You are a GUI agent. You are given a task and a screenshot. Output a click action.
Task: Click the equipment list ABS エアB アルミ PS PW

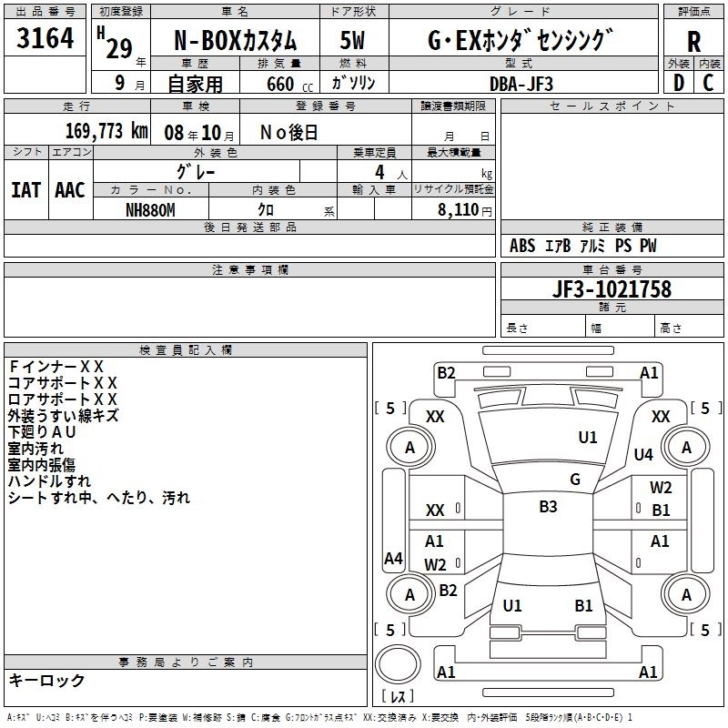pyautogui.click(x=583, y=246)
